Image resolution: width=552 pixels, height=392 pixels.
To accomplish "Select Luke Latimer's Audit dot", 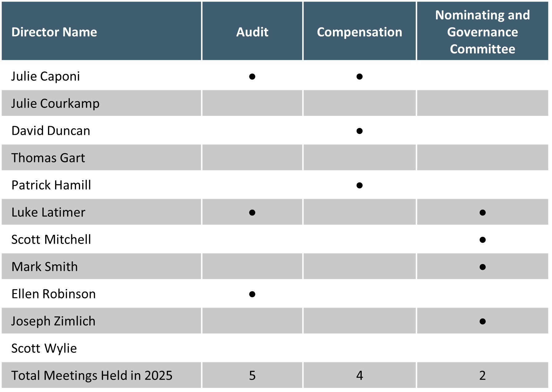I will pyautogui.click(x=252, y=212).
